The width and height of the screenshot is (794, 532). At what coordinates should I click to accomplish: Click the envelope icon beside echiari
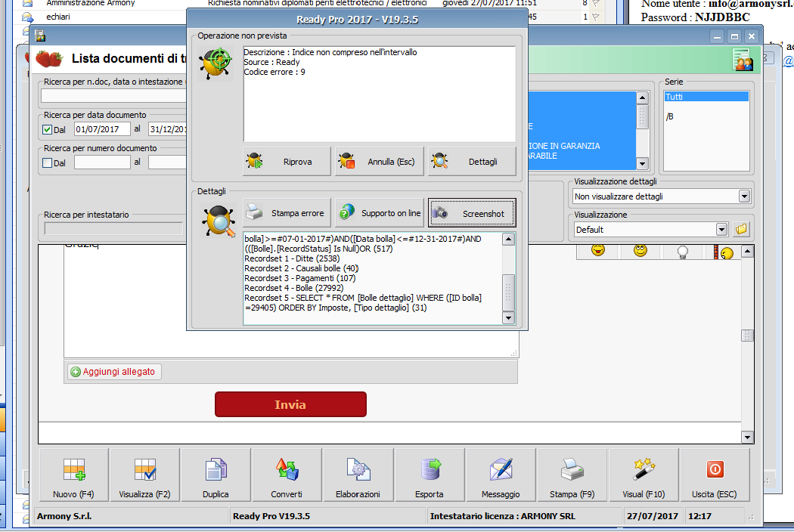27,17
